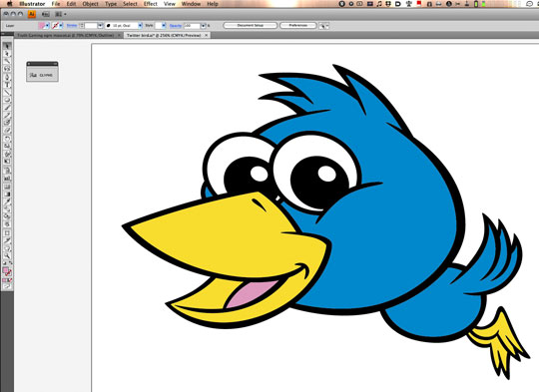539x392 pixels.
Task: Select the Eraser tool
Action: point(7,131)
